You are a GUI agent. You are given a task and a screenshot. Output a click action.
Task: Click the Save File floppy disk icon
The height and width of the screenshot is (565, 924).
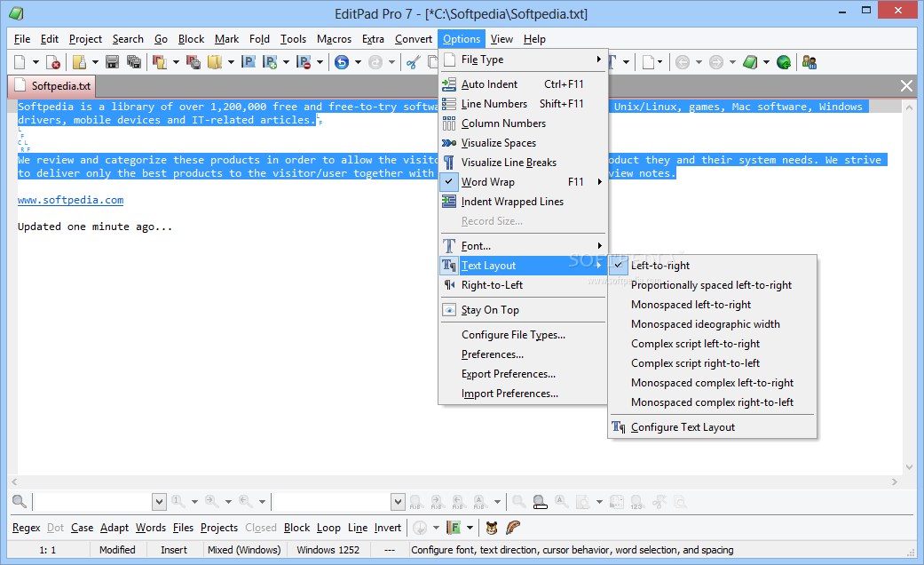pyautogui.click(x=112, y=62)
